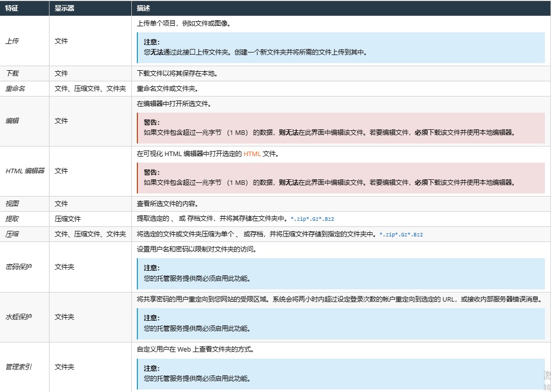
Task: Click 压缩文件 in the 提取 row
Action: [68, 219]
